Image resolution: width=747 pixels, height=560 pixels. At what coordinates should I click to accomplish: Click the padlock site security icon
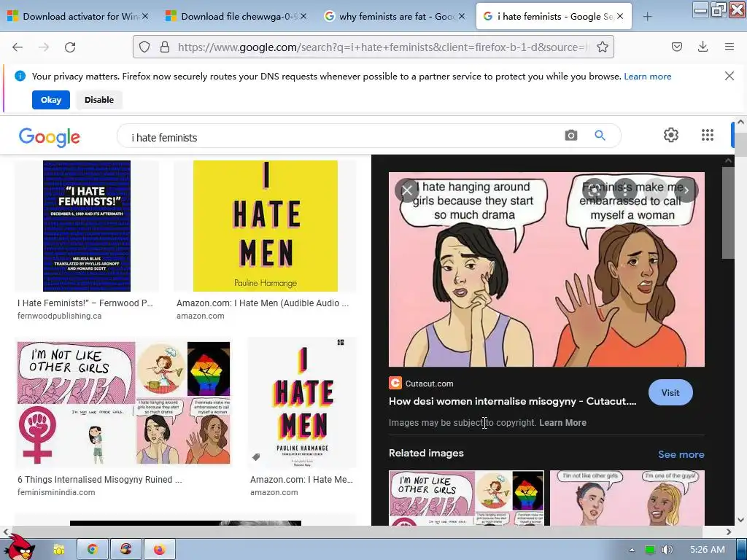pyautogui.click(x=165, y=47)
